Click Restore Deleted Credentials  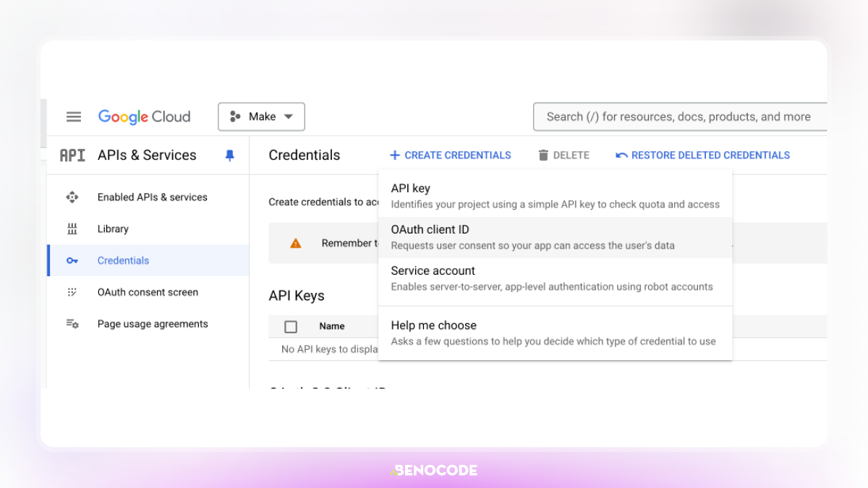click(x=702, y=155)
